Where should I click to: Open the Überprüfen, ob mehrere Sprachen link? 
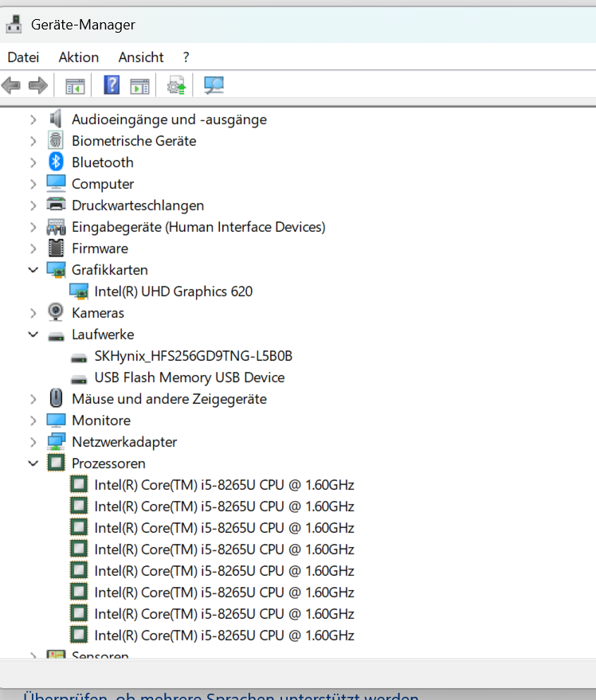click(x=220, y=695)
